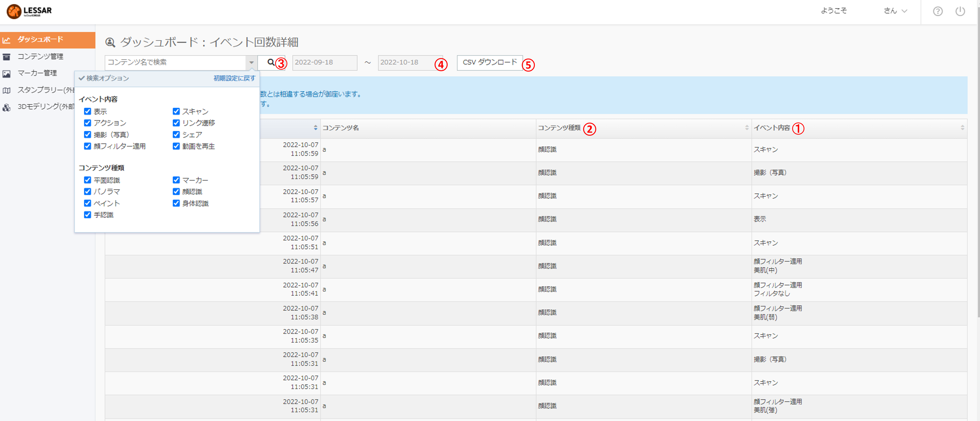980x421 pixels.
Task: Open the help question mark icon
Action: click(x=938, y=11)
